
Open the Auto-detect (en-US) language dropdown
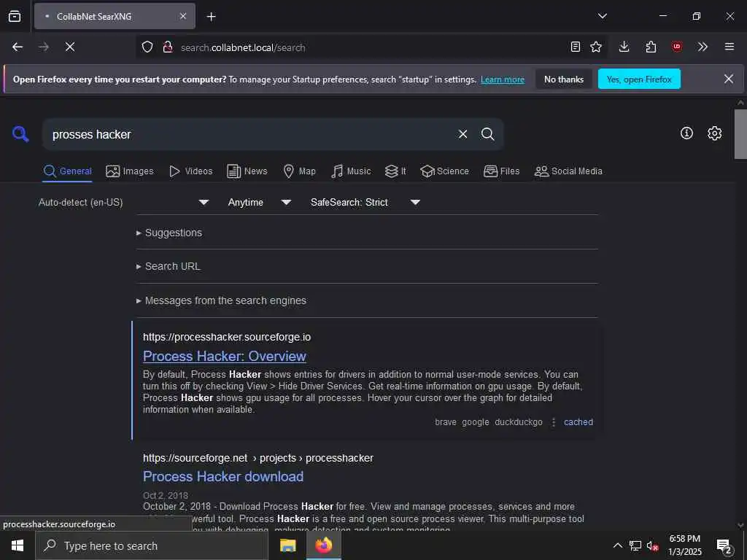click(x=124, y=203)
